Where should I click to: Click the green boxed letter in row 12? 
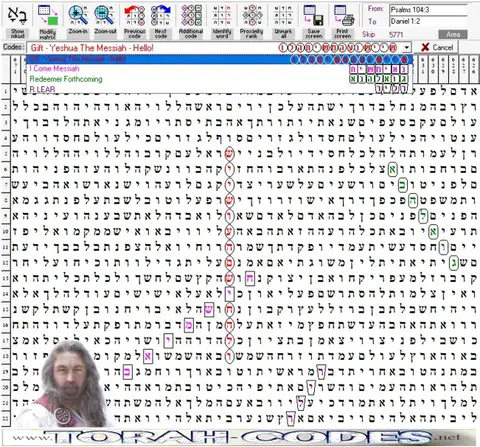(x=453, y=263)
